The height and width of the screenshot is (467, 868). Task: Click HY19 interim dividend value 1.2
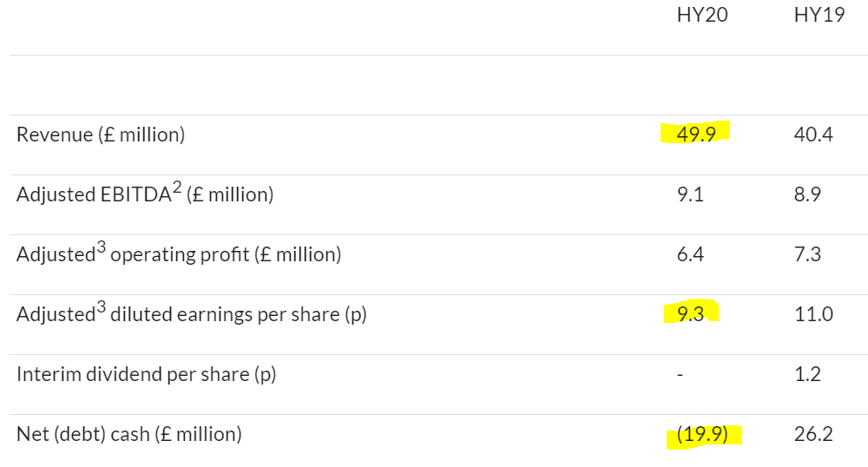tap(807, 374)
